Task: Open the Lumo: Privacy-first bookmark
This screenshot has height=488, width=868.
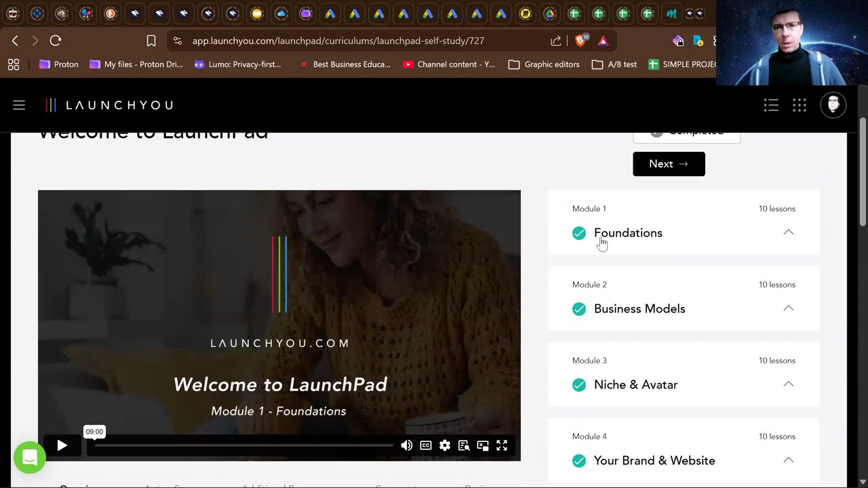Action: 237,64
